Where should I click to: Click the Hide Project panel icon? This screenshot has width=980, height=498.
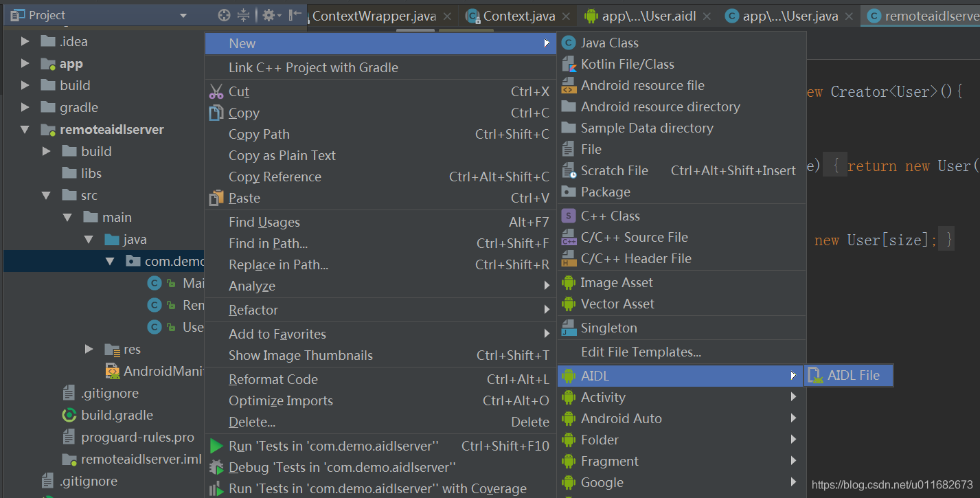pos(295,15)
